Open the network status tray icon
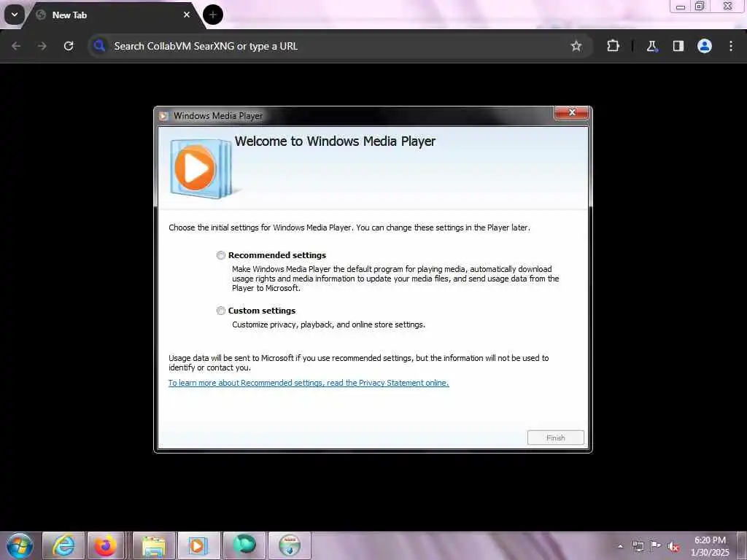 coord(638,546)
